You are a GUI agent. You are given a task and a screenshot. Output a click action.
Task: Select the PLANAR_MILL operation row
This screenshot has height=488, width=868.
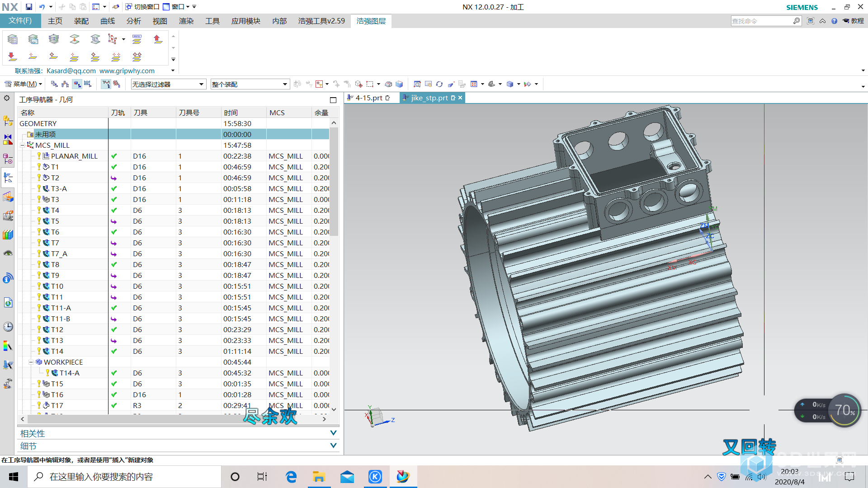coord(174,156)
